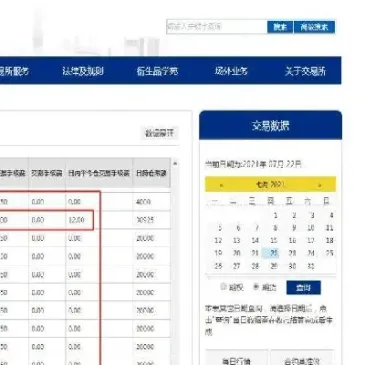365x365 pixels.
Task: Select day 25 in the calendar
Action: pyautogui.click(x=330, y=253)
